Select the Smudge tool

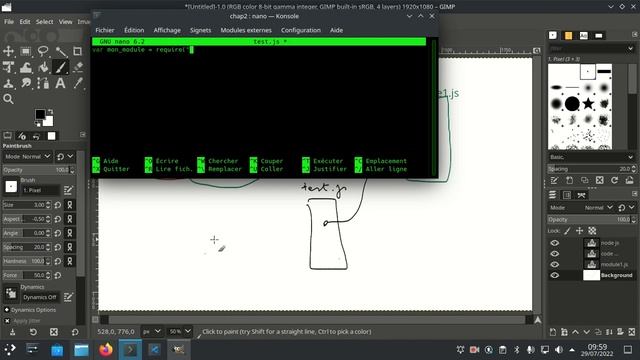click(26, 83)
